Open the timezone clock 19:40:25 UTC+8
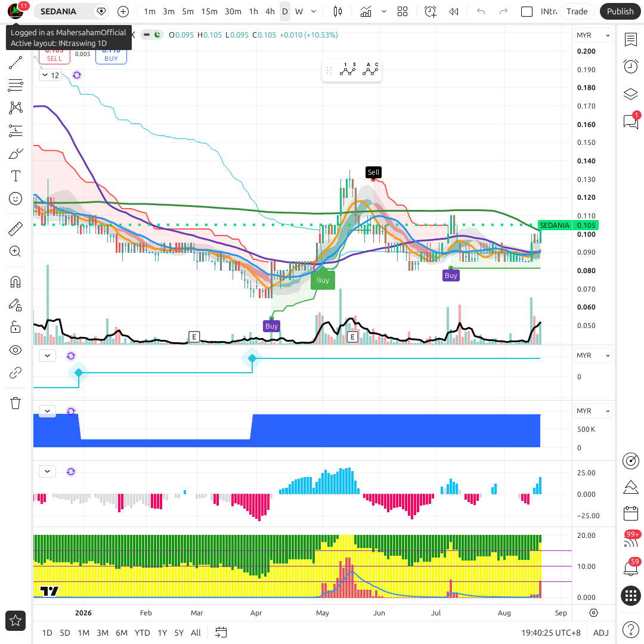Image resolution: width=644 pixels, height=644 pixels. coord(551,633)
